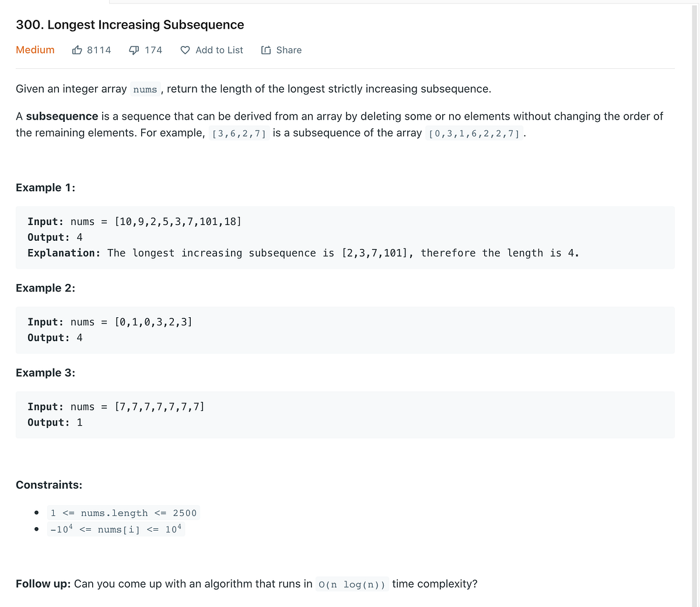700x607 pixels.
Task: Click the Add to List action
Action: point(219,50)
